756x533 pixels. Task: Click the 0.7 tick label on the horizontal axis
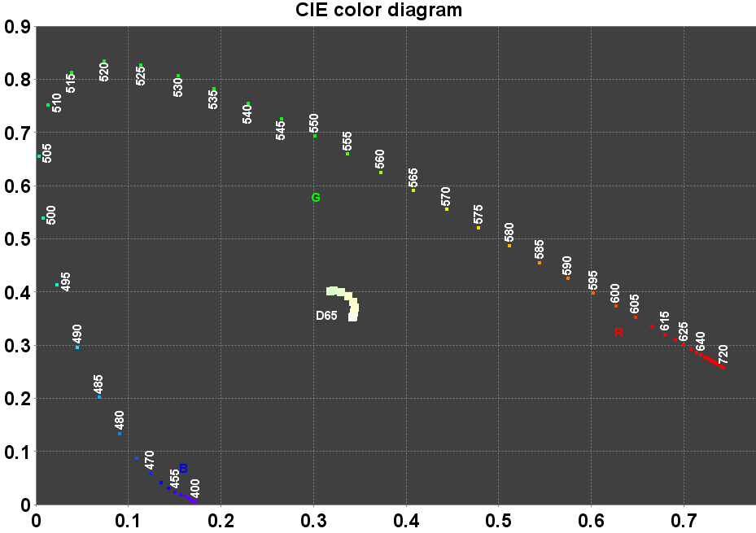pyautogui.click(x=684, y=522)
